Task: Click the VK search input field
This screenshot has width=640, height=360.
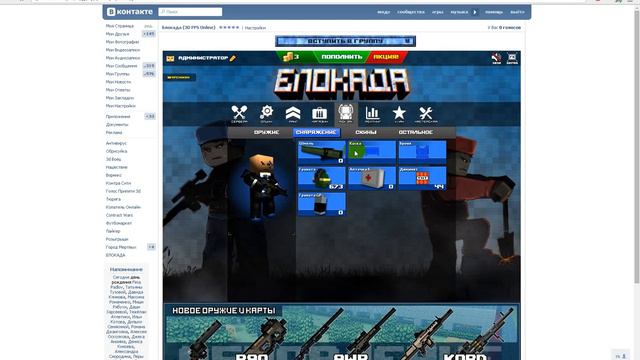Action: coord(190,12)
